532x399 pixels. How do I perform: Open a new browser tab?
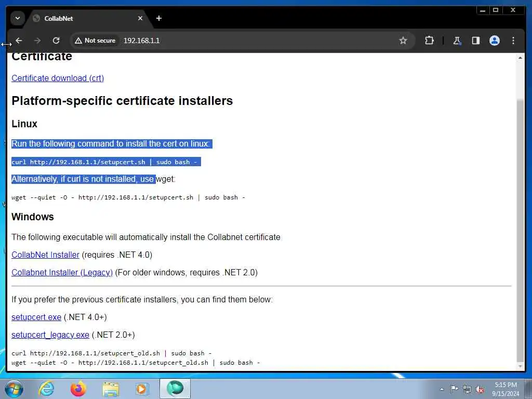[x=159, y=18]
